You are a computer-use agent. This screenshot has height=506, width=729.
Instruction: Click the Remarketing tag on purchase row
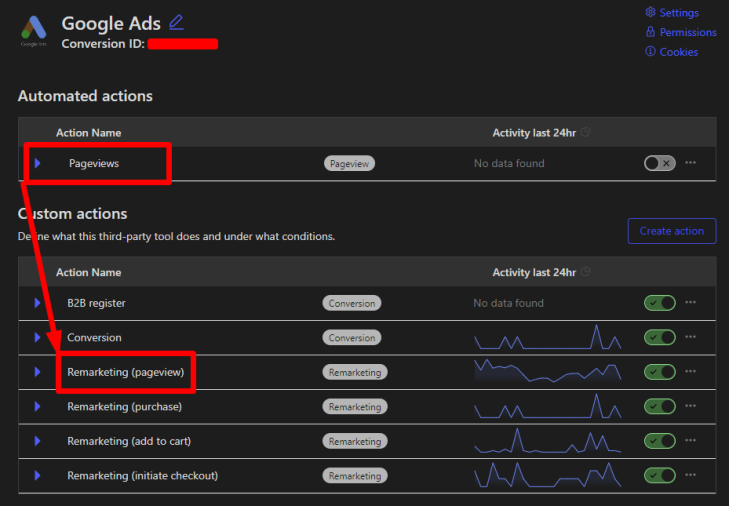tap(355, 407)
